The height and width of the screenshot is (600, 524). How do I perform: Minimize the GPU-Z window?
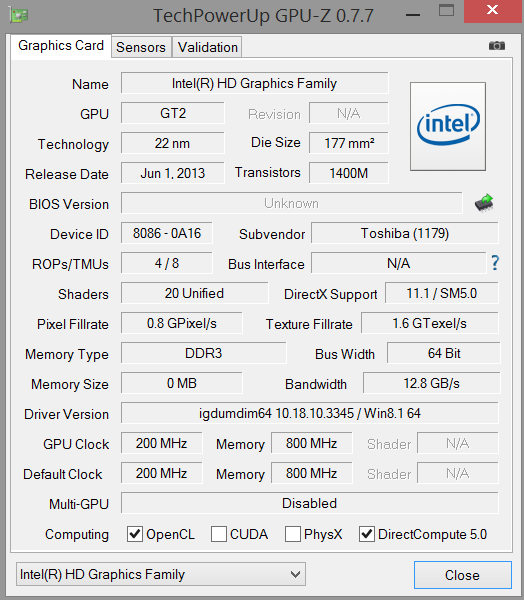point(413,15)
